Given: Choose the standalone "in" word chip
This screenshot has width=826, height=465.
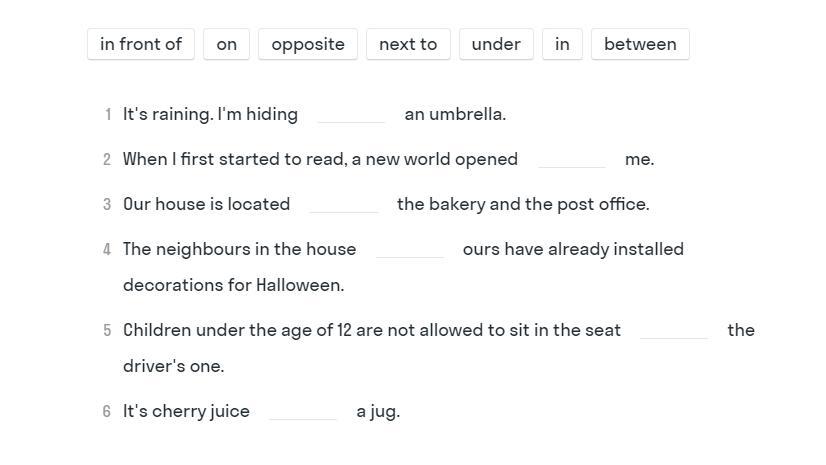Looking at the screenshot, I should [562, 44].
